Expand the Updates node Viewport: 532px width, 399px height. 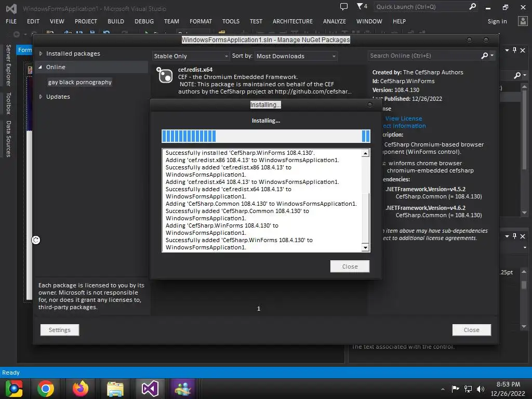pyautogui.click(x=41, y=97)
